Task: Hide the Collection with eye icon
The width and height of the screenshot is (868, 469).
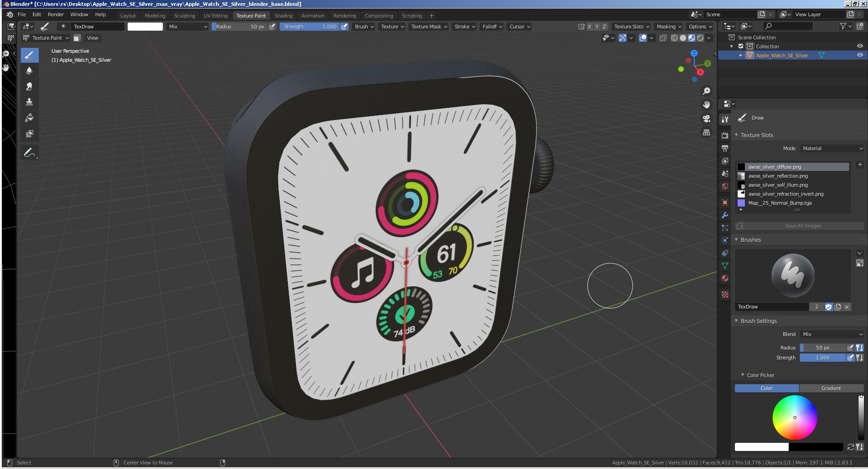Action: 860,46
